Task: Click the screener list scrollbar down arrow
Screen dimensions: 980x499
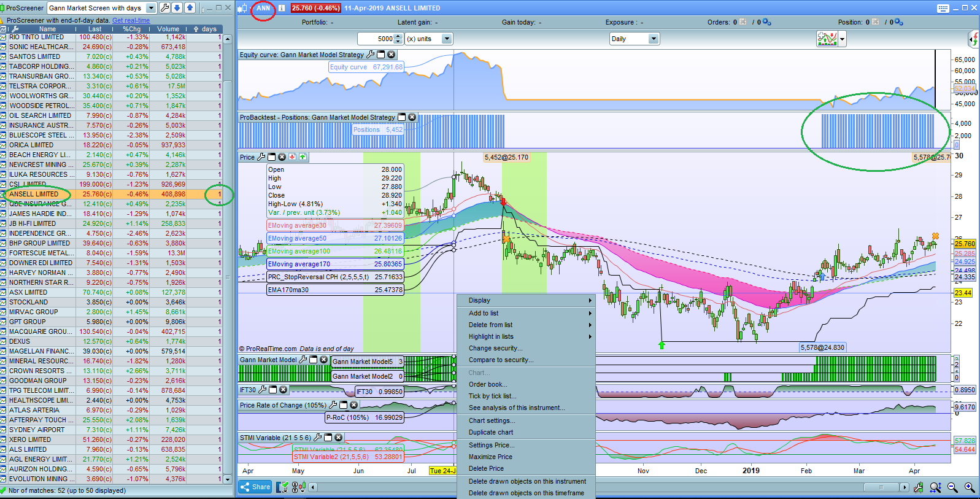Action: (x=228, y=479)
